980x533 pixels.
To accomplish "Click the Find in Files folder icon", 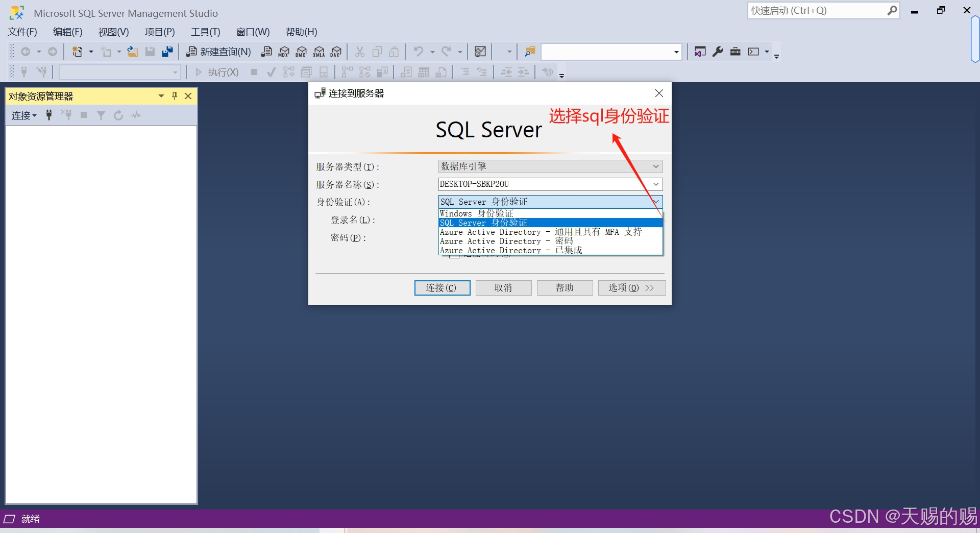I will click(530, 52).
